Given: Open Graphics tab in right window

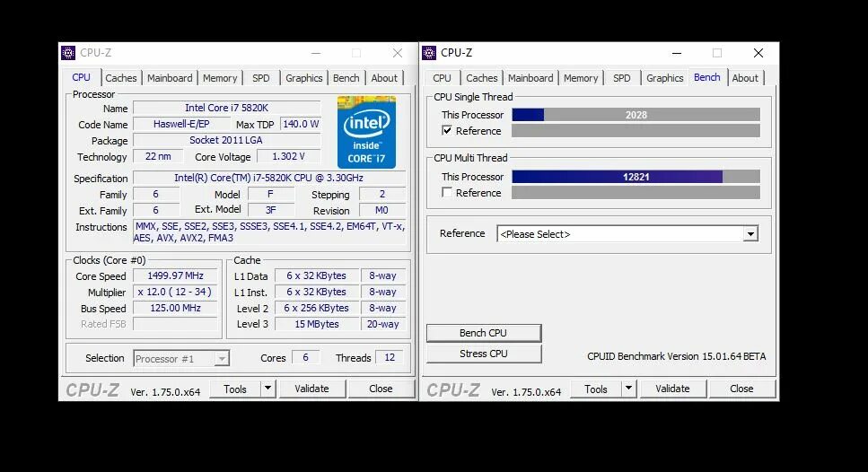Looking at the screenshot, I should pos(665,78).
